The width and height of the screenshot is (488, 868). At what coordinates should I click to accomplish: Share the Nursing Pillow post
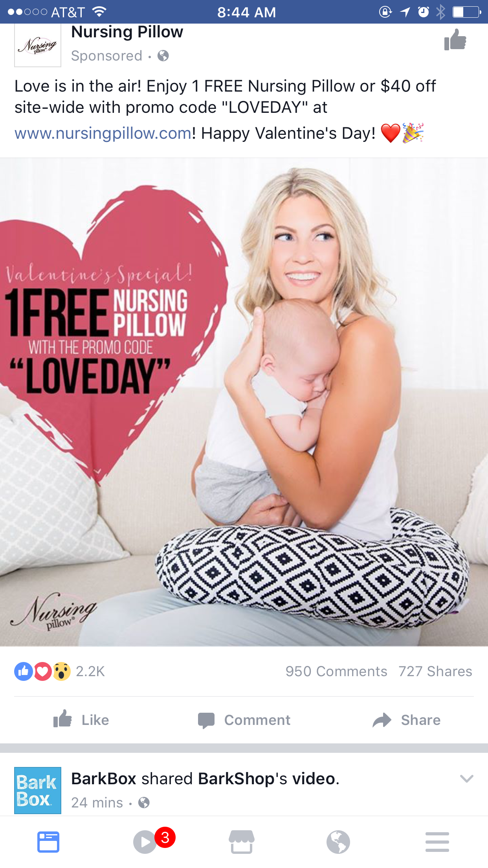coord(406,720)
